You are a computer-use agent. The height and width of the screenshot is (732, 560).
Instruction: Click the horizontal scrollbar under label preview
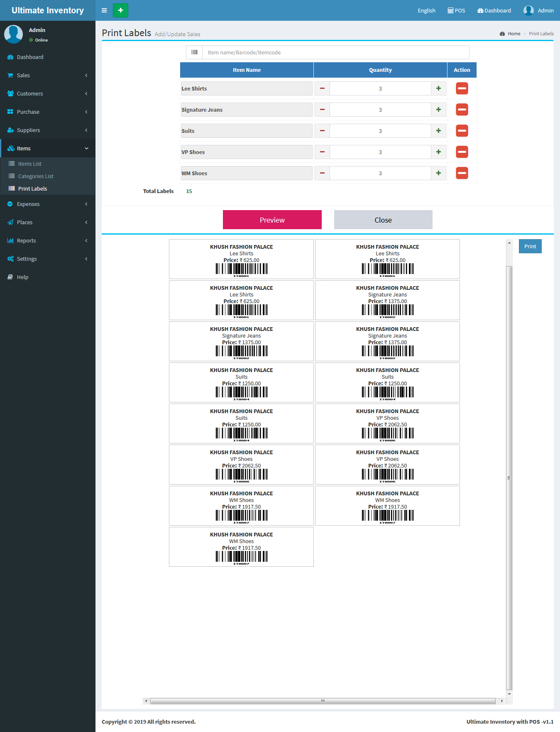[323, 701]
